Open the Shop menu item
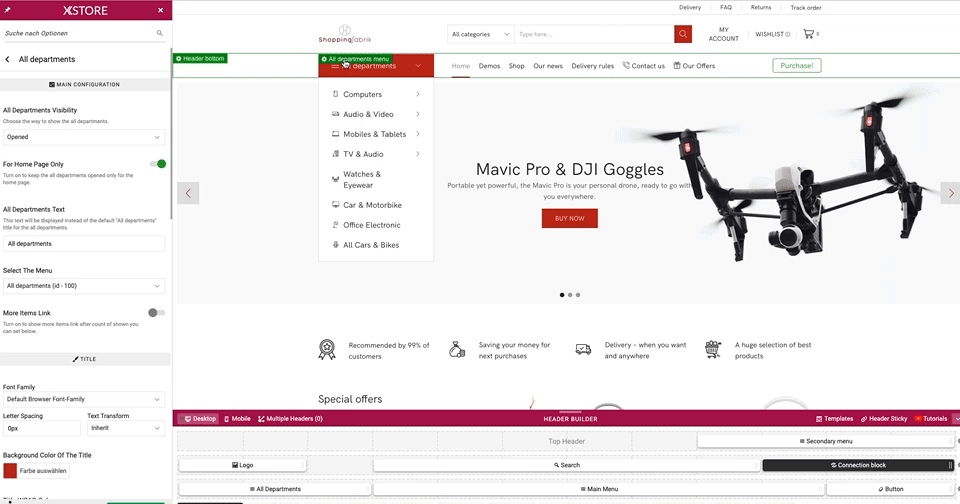The height and width of the screenshot is (504, 960). coord(517,66)
